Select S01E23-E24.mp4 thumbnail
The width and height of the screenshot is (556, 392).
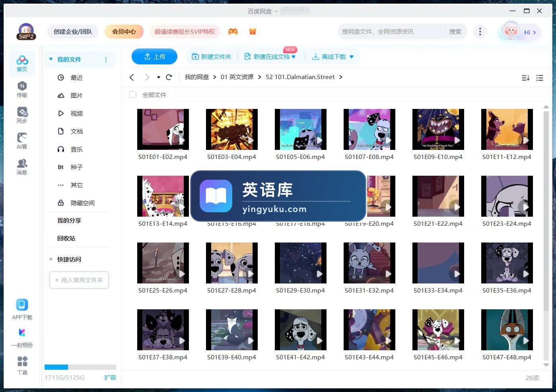(x=507, y=196)
